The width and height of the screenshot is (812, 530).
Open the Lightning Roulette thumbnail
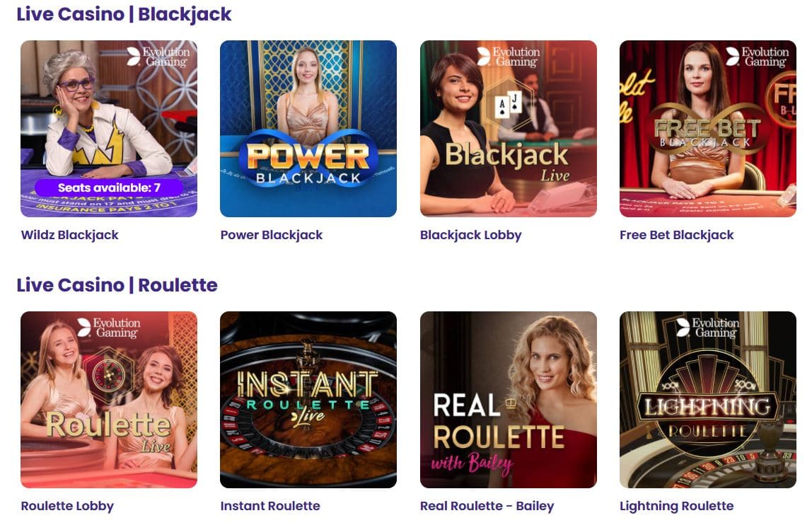click(x=707, y=399)
